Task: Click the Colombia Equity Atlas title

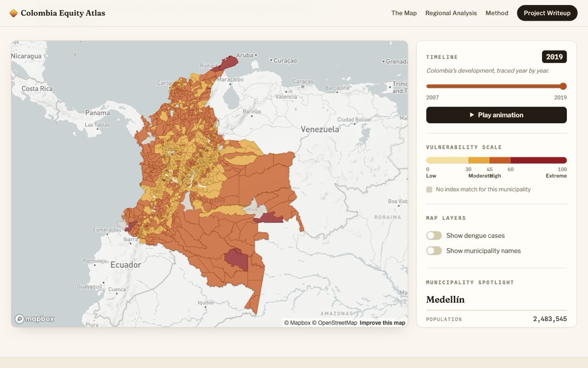Action: click(63, 13)
